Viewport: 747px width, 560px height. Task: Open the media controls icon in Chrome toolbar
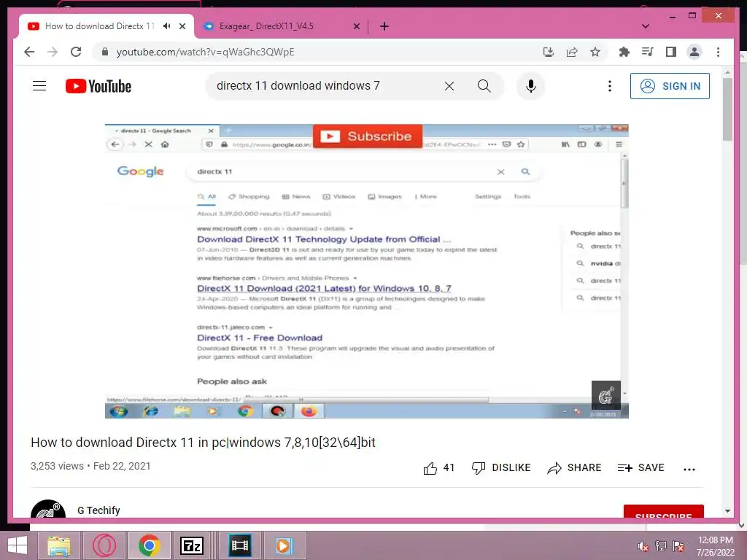(x=648, y=52)
